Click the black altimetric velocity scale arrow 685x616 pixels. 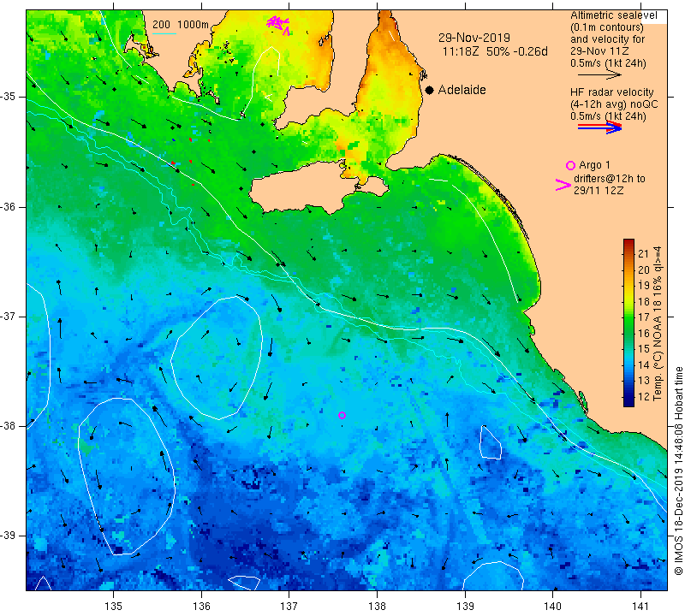coord(600,75)
